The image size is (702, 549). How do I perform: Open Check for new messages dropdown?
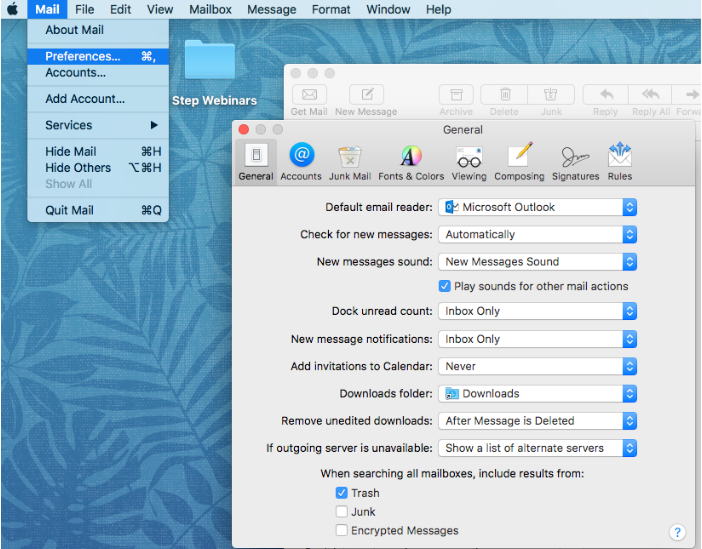(537, 235)
